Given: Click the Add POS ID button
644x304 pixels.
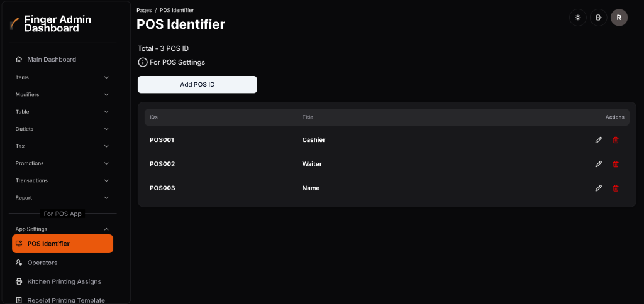Looking at the screenshot, I should [197, 85].
